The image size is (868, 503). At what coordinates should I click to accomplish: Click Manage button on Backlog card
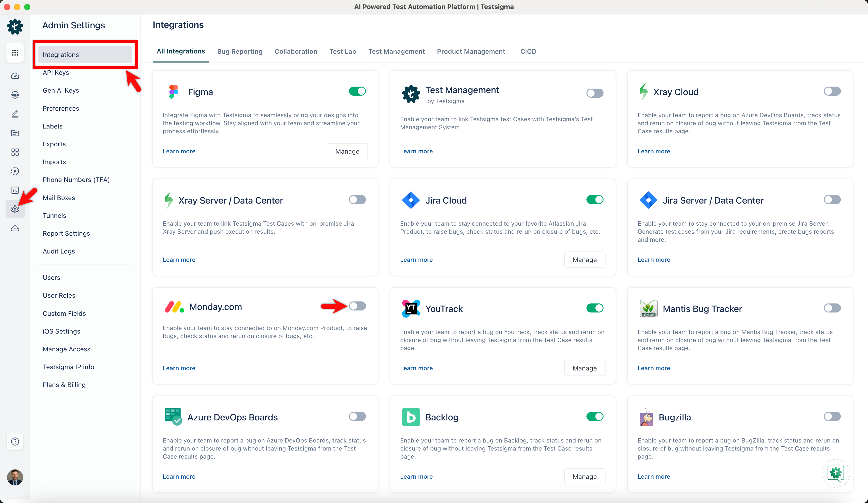tap(584, 476)
